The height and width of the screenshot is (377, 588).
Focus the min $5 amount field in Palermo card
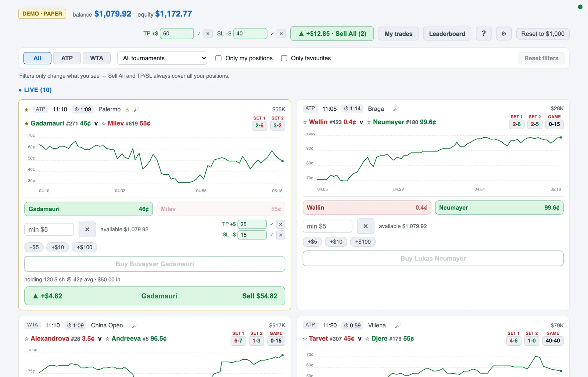pyautogui.click(x=49, y=230)
